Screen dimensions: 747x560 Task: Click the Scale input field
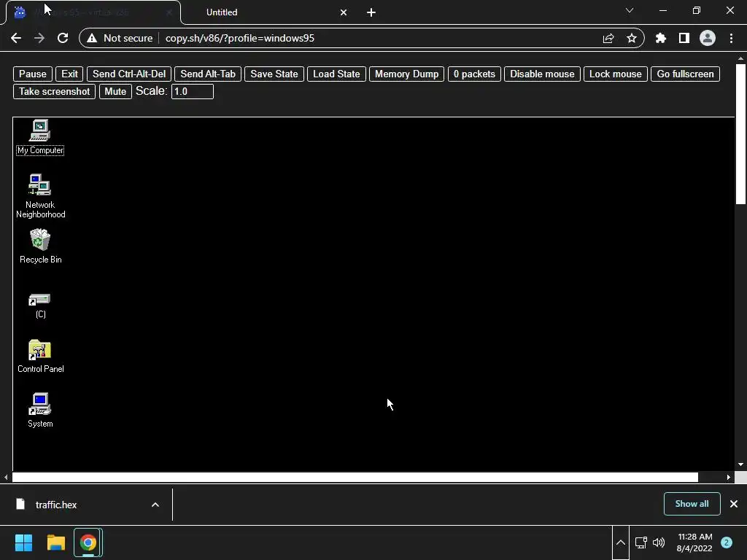point(193,91)
